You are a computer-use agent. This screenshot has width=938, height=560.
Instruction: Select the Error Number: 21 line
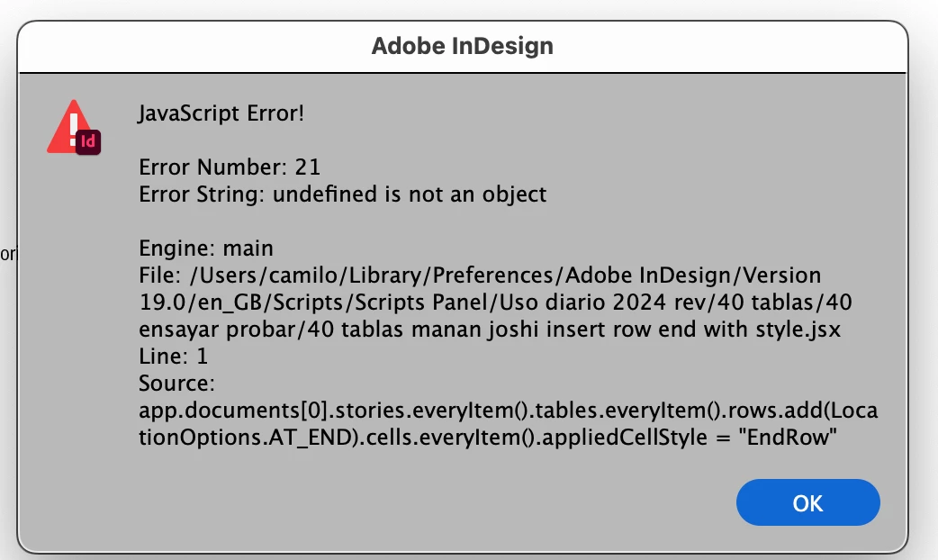coord(230,167)
